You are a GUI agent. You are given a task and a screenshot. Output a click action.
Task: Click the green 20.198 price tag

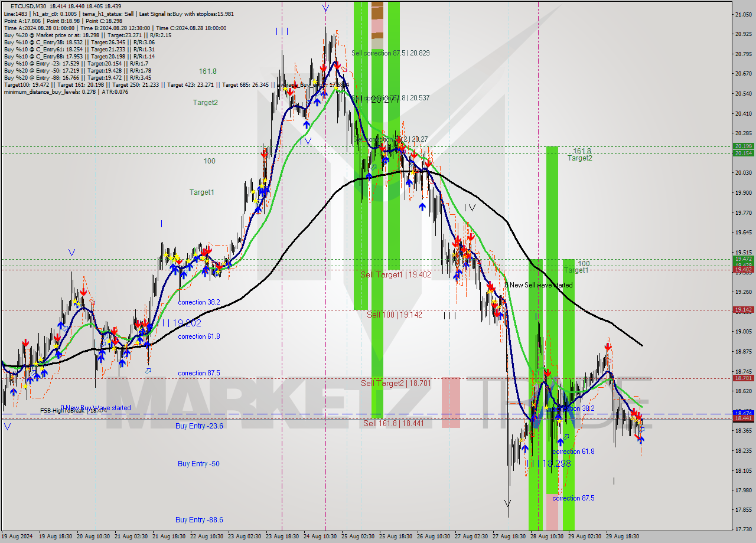(x=743, y=146)
